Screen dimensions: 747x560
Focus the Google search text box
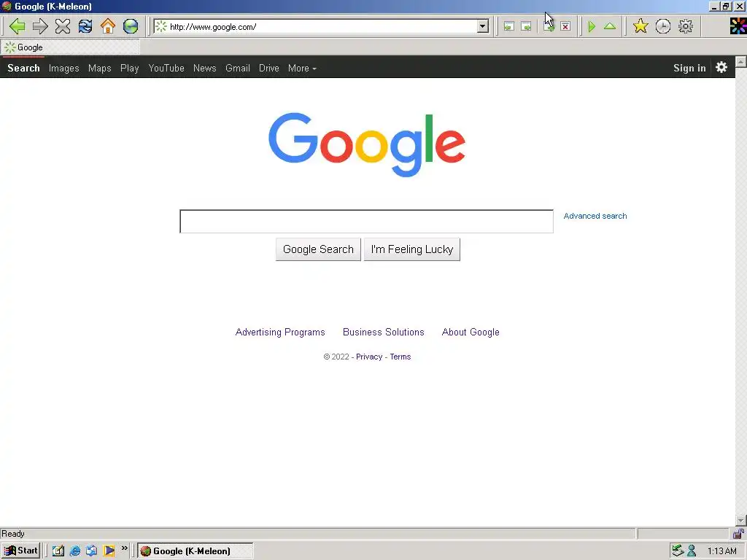tap(366, 222)
